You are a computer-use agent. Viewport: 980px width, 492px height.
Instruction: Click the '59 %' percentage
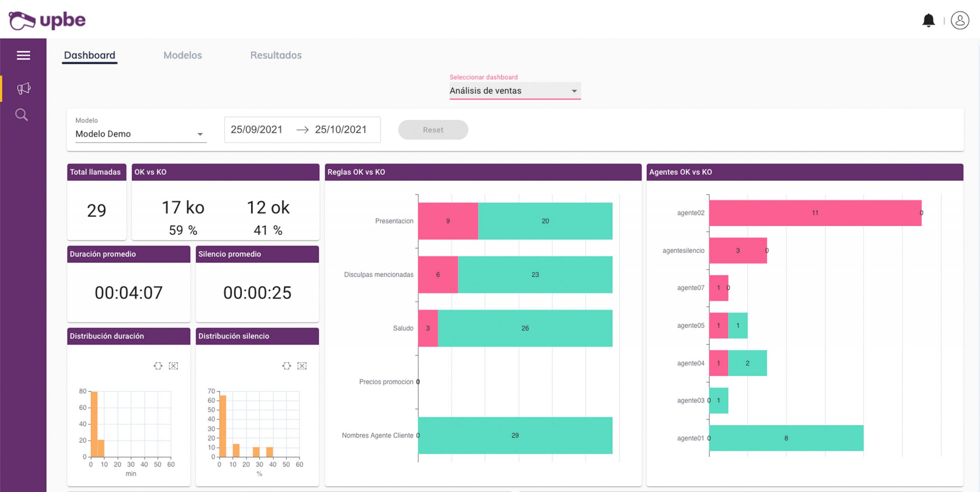click(x=183, y=230)
